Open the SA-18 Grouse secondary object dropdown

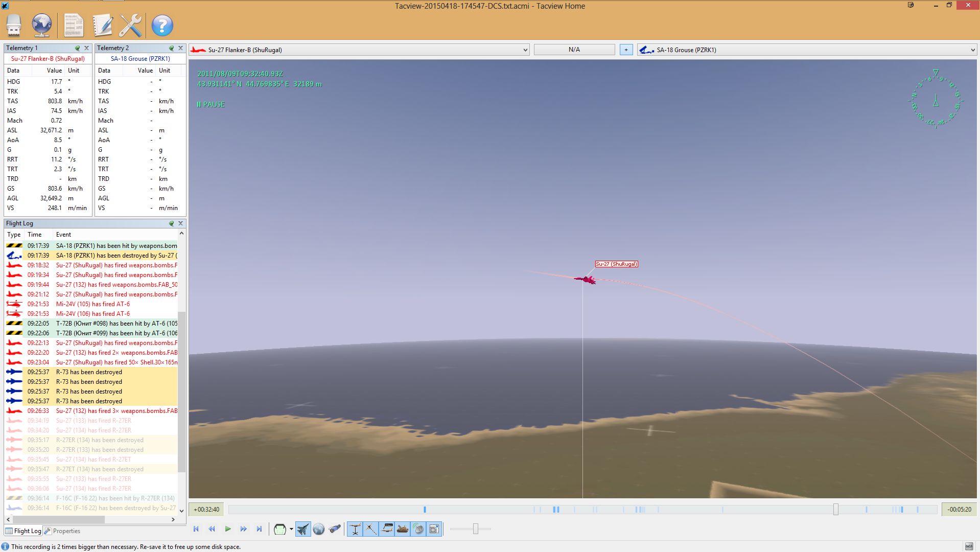pos(807,50)
